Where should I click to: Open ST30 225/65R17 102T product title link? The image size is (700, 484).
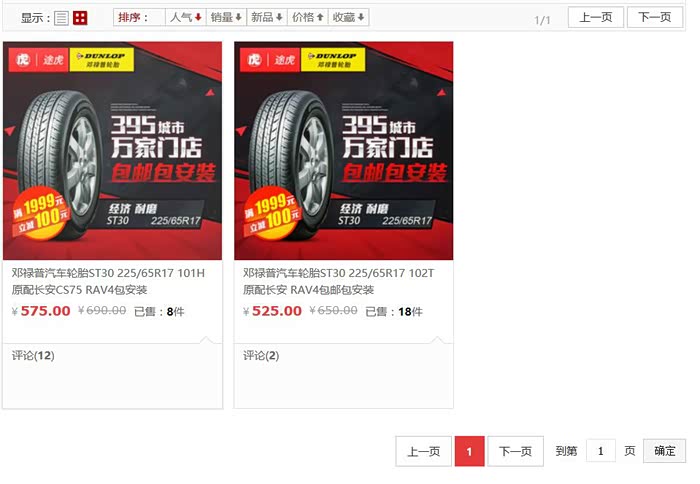tap(338, 281)
